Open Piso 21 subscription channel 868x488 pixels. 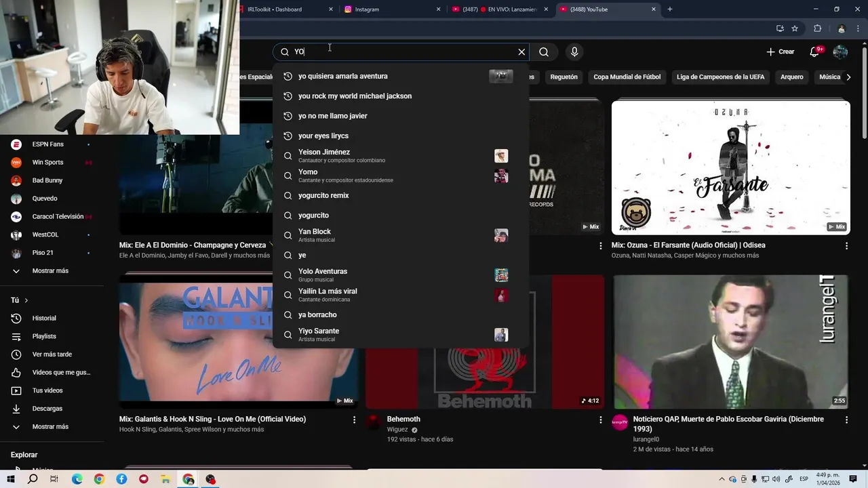click(51, 253)
